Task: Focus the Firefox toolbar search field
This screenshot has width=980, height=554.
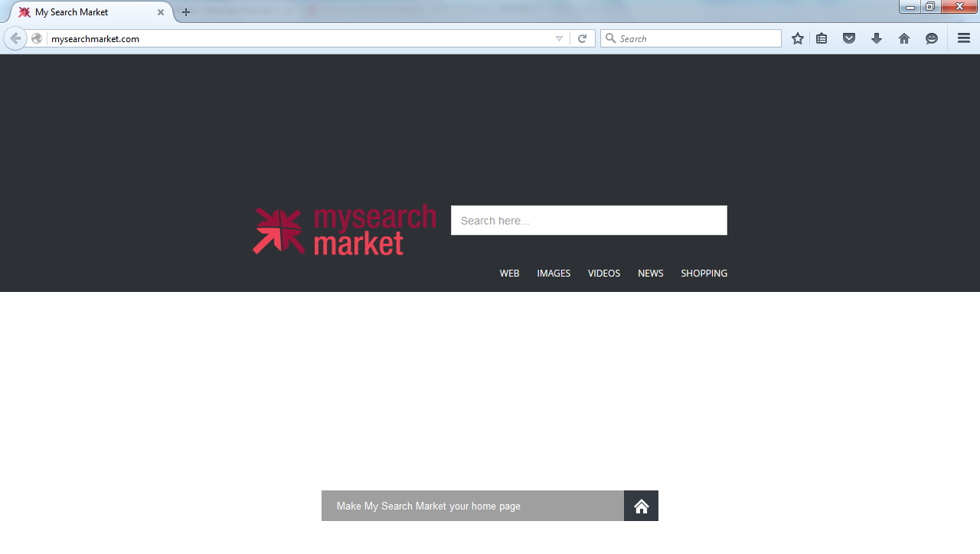Action: tap(691, 38)
